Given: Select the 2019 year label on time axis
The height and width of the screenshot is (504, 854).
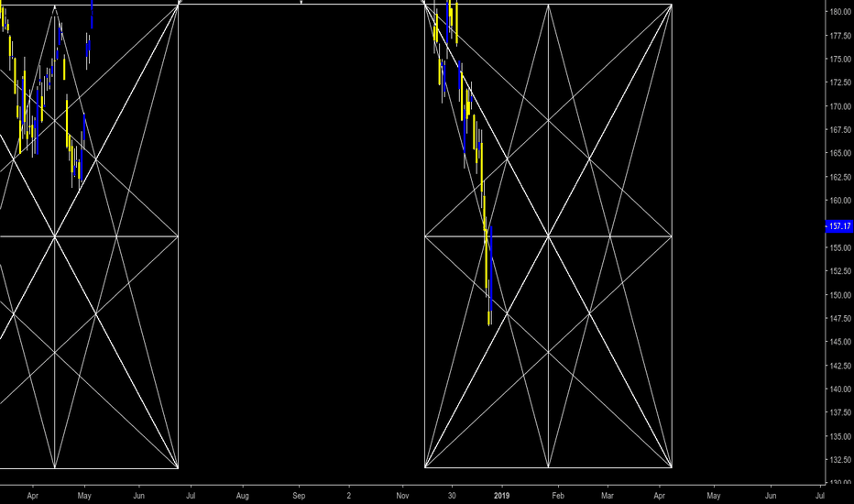Looking at the screenshot, I should (501, 496).
